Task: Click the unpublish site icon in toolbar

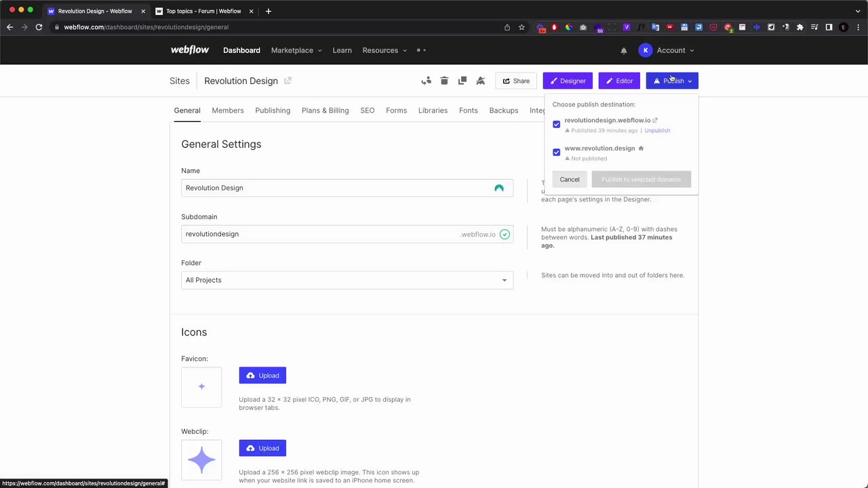Action: [481, 81]
